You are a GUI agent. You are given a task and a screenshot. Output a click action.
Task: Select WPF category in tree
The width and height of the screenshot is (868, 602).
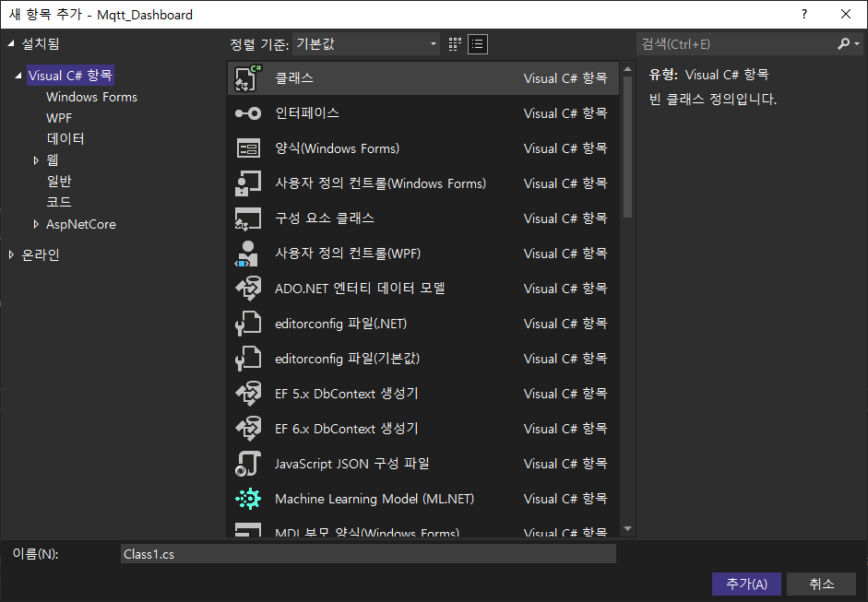pos(59,118)
